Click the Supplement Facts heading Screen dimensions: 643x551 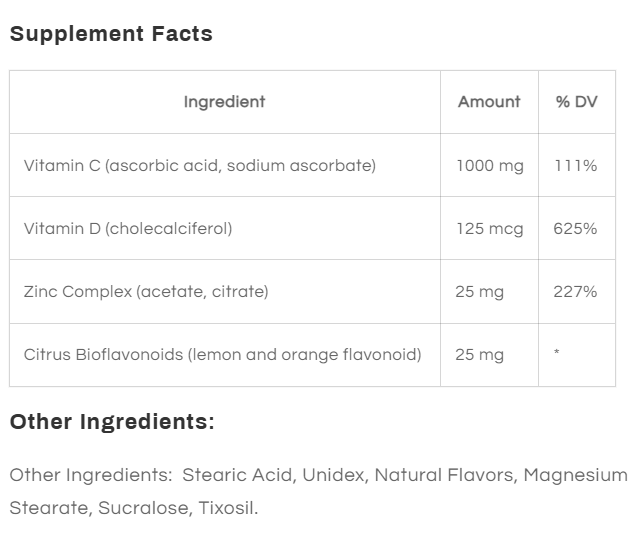(111, 34)
